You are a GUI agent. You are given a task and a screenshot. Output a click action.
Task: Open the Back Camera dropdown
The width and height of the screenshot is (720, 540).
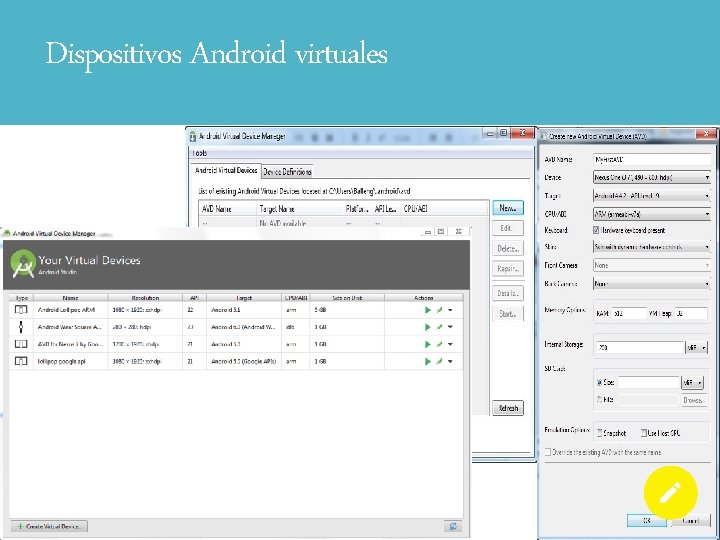pyautogui.click(x=652, y=284)
